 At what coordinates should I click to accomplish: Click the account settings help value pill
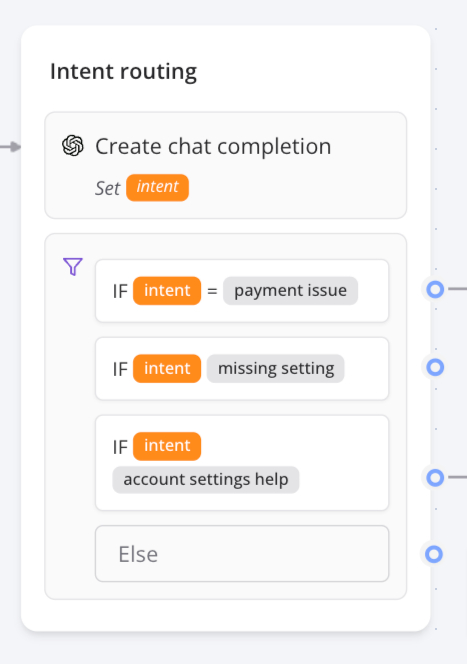point(206,480)
